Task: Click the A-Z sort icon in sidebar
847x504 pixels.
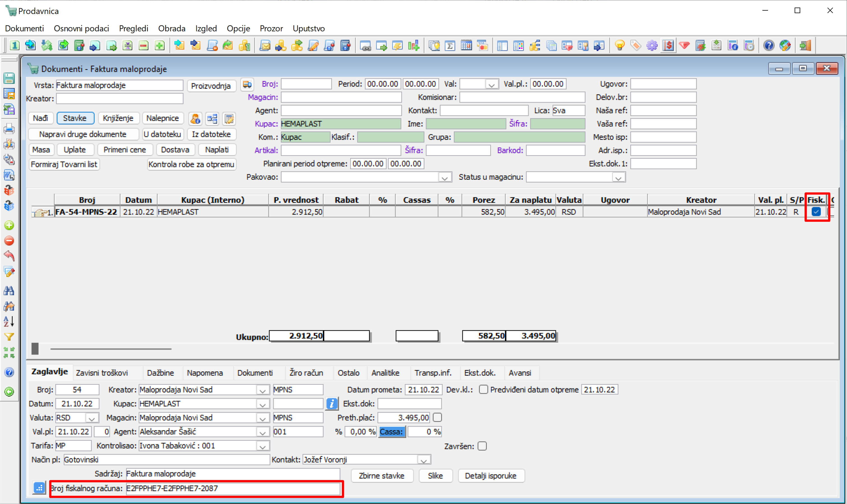Action: [9, 321]
